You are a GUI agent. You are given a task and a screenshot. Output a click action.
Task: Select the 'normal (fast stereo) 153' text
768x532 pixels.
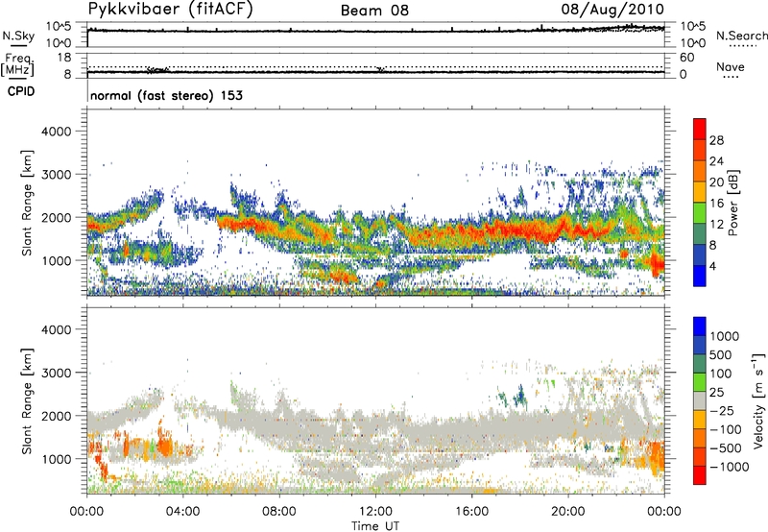tap(166, 95)
